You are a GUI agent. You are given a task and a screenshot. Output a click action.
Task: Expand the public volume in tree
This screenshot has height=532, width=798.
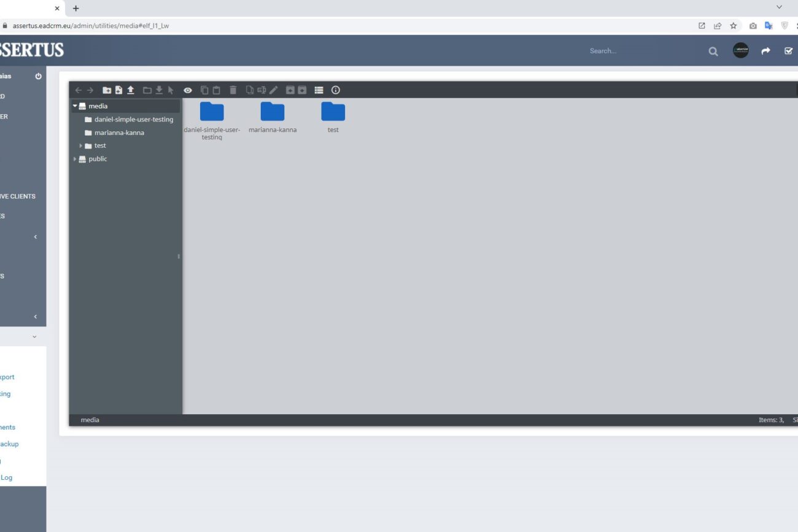point(75,159)
